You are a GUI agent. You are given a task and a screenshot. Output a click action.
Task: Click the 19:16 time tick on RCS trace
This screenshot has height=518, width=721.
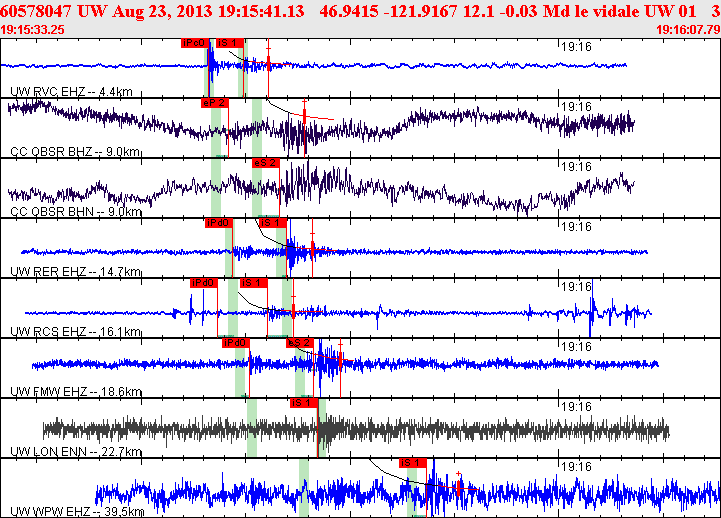point(577,287)
